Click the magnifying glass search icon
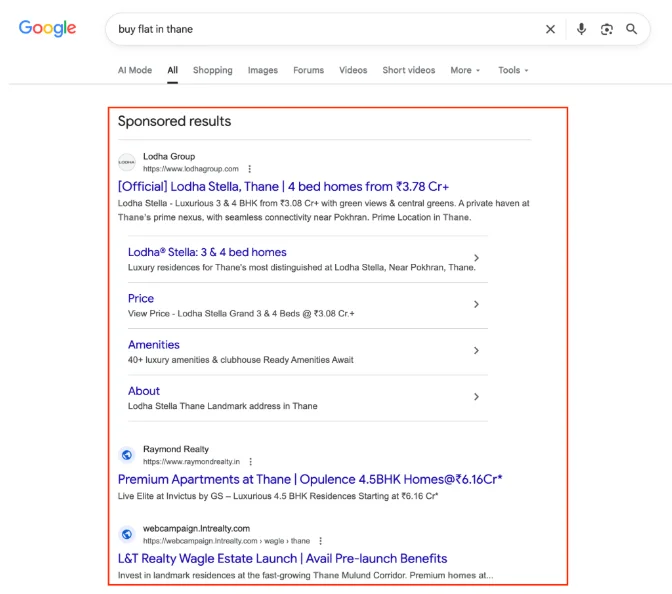The width and height of the screenshot is (672, 594). point(631,29)
